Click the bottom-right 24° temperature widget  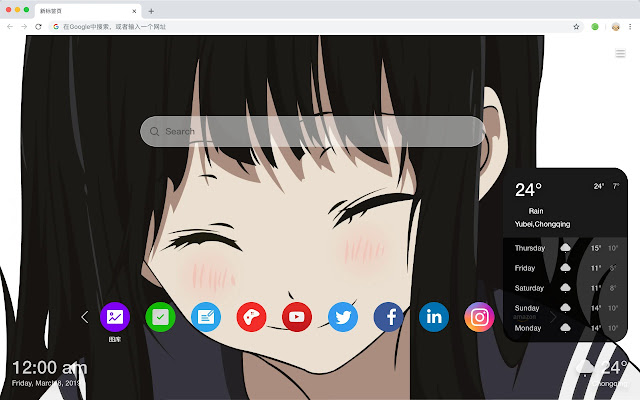pos(613,368)
